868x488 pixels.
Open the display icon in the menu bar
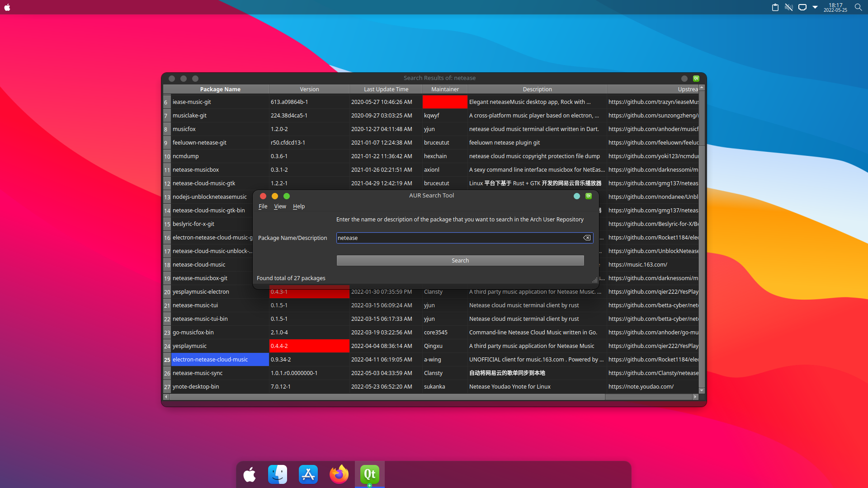[x=802, y=7]
